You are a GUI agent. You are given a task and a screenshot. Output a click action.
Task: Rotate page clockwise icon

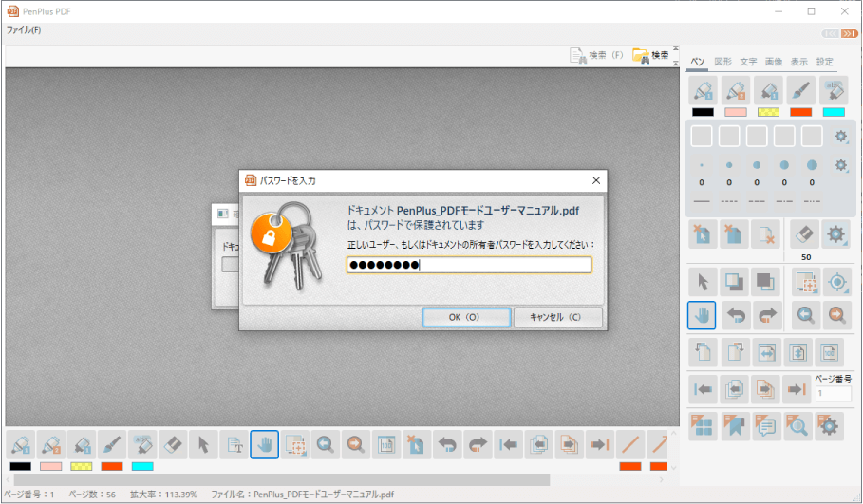734,353
